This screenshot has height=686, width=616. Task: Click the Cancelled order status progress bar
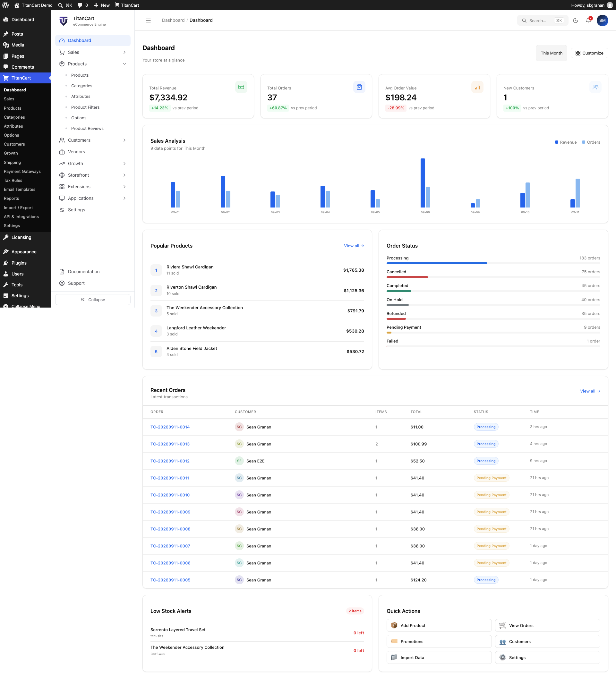click(x=493, y=277)
